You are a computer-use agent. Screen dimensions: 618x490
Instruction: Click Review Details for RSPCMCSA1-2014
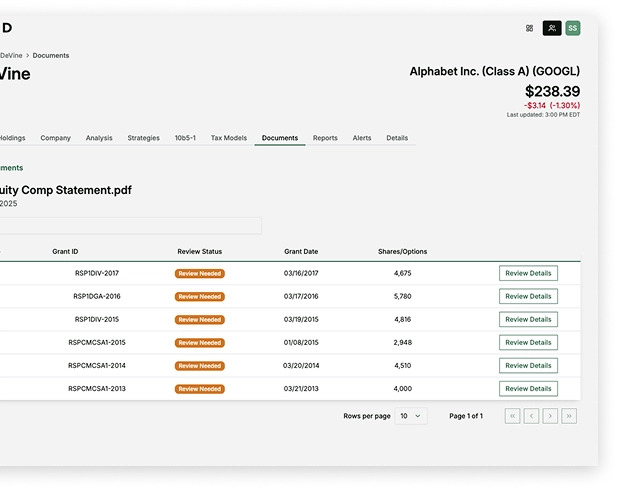coord(528,365)
